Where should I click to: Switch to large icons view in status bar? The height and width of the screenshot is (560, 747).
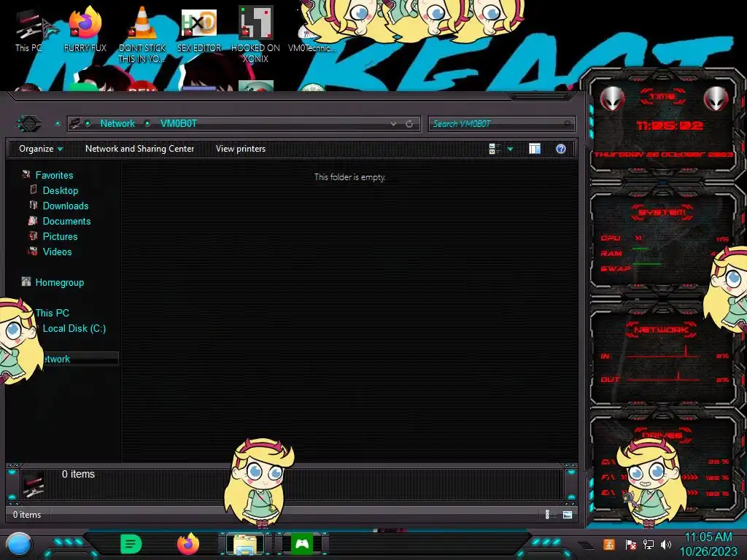(x=567, y=514)
